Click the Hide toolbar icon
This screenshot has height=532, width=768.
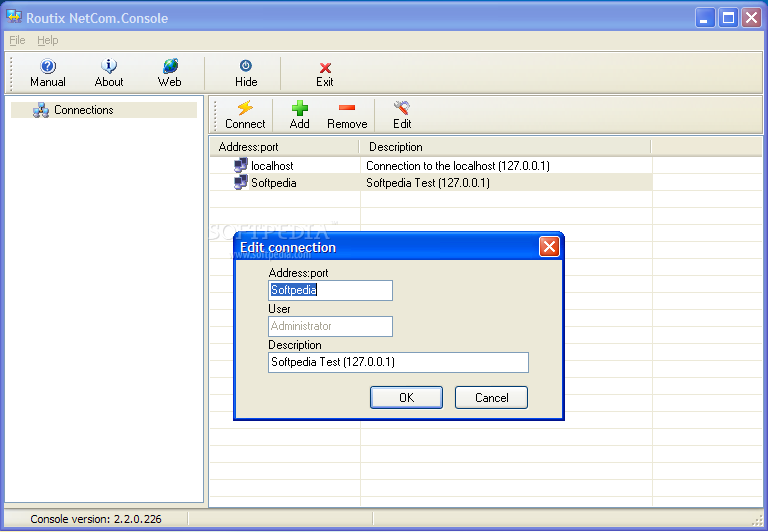coord(246,66)
